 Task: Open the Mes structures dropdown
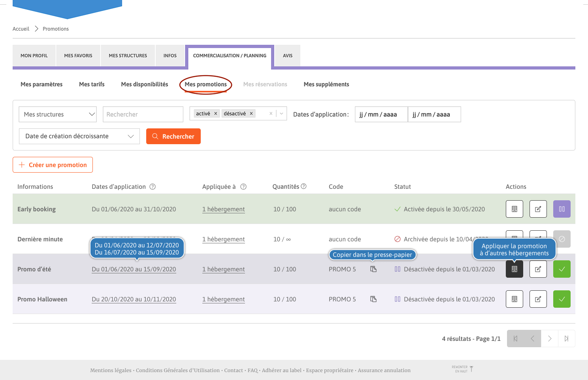coord(58,114)
